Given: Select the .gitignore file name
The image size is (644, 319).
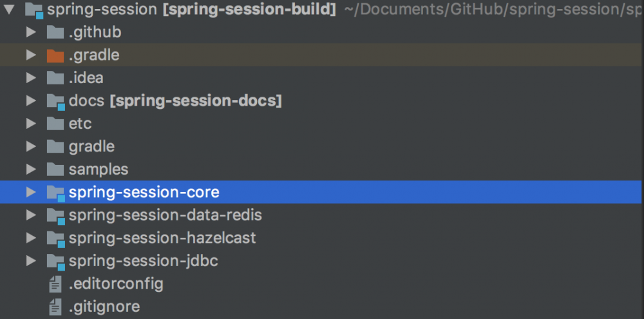Looking at the screenshot, I should (104, 307).
